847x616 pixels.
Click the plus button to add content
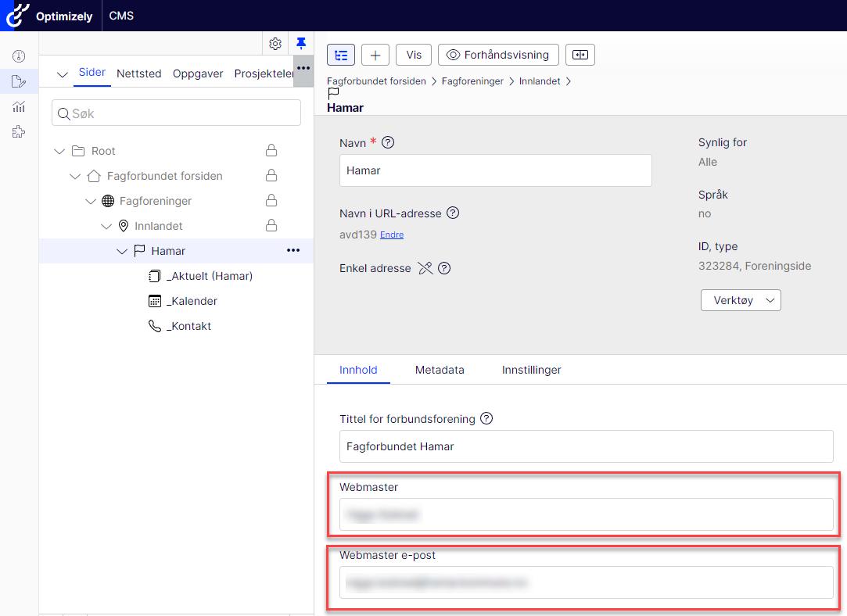click(x=375, y=55)
